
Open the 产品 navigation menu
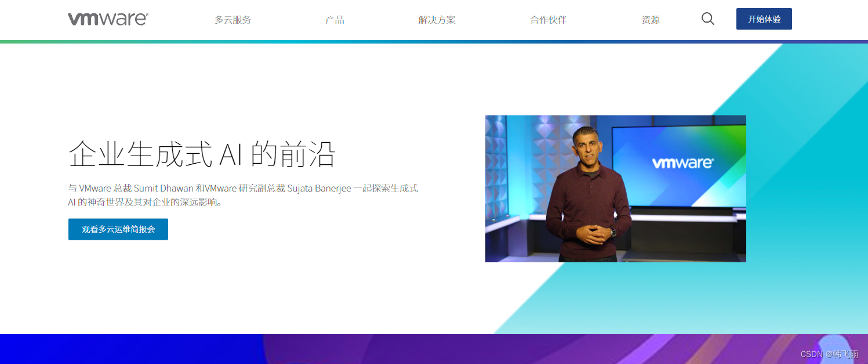(335, 20)
